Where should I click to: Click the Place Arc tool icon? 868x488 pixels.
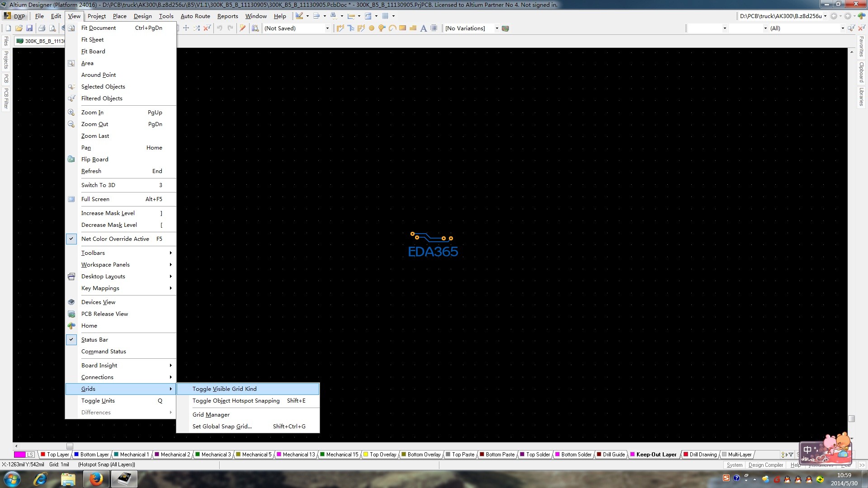click(392, 28)
